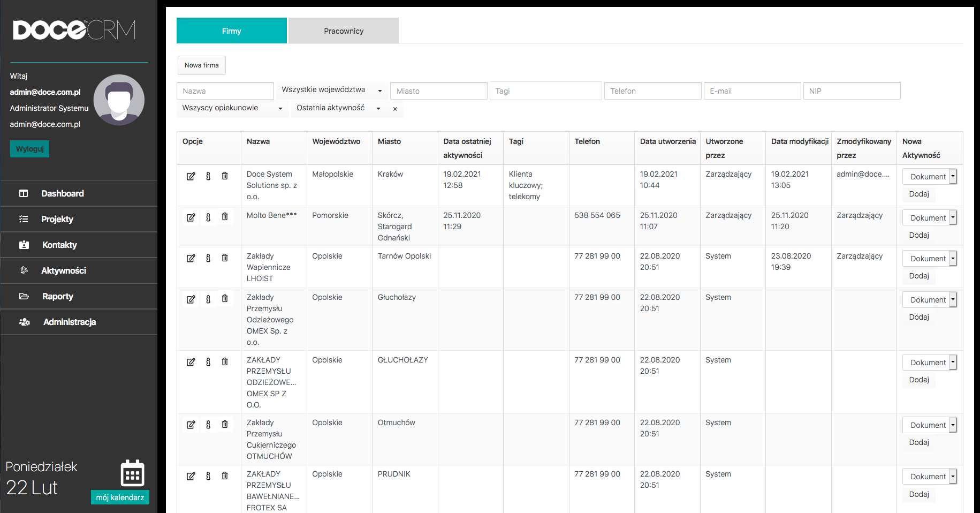Click the person icon in Głuchołazy row
980x513 pixels.
208,299
